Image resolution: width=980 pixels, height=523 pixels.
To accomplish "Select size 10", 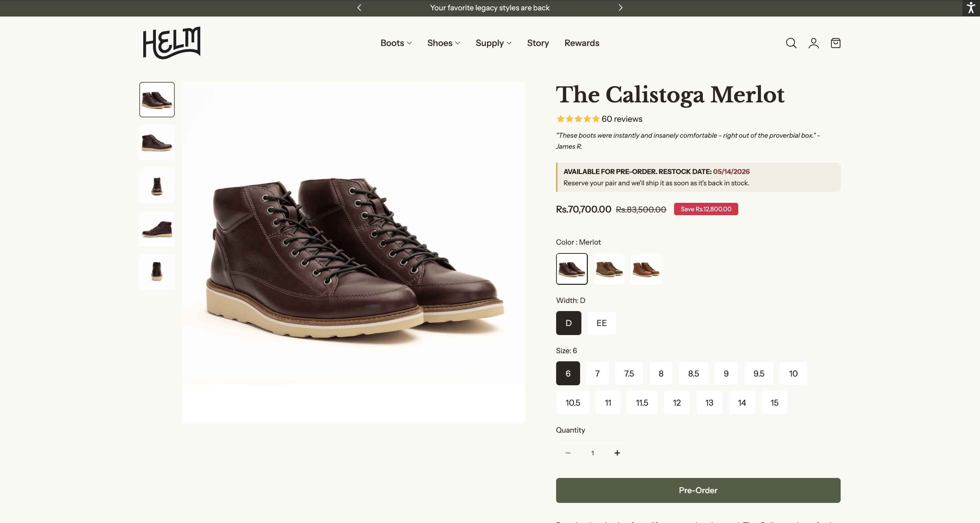I will 793,373.
